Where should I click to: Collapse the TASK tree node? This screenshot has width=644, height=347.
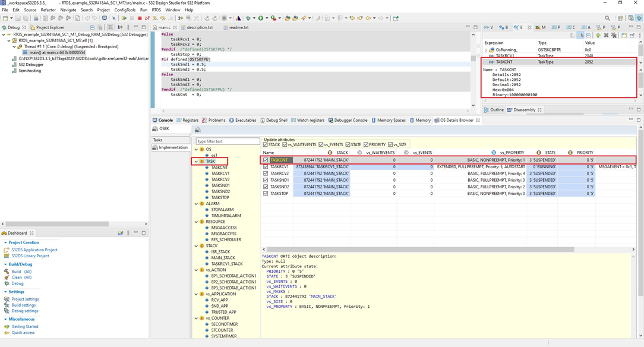[196, 162]
